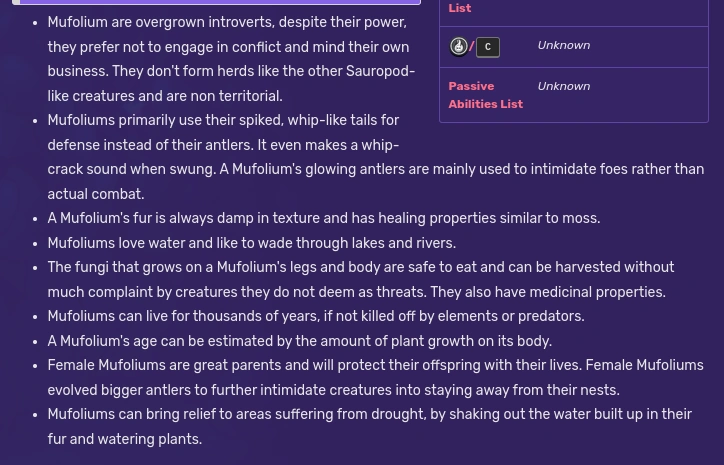The height and width of the screenshot is (465, 724).
Task: Click the age estimated by plant growth bullet
Action: 299,341
